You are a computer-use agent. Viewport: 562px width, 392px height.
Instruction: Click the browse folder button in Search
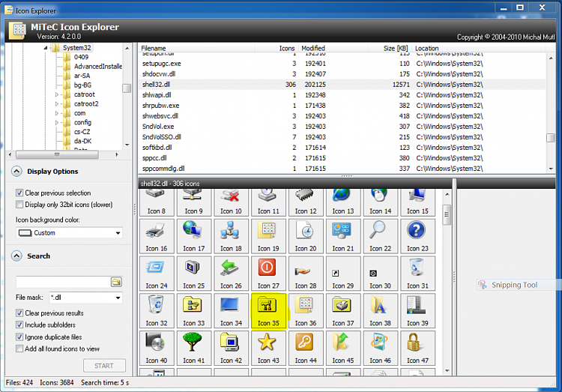116,283
